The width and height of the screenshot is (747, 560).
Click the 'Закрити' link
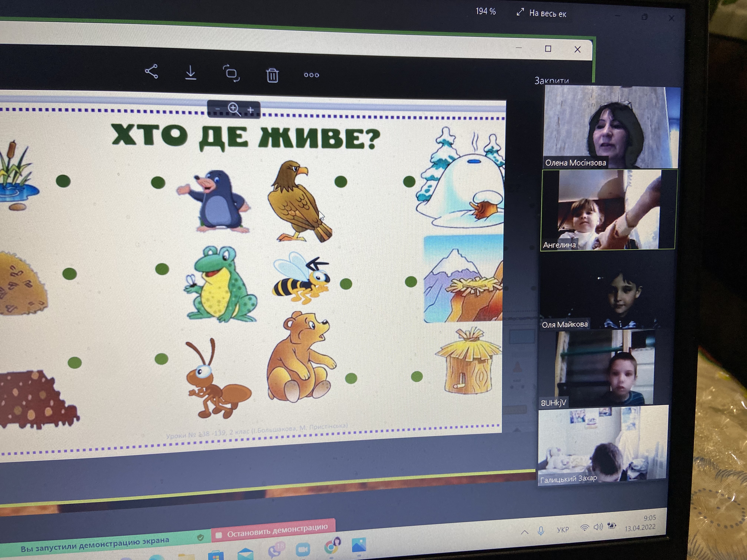coord(552,81)
